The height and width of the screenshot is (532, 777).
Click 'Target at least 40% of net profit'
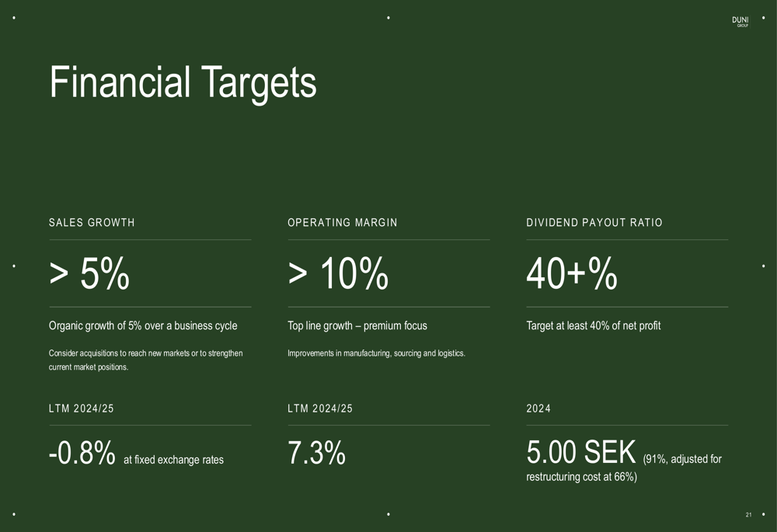593,326
